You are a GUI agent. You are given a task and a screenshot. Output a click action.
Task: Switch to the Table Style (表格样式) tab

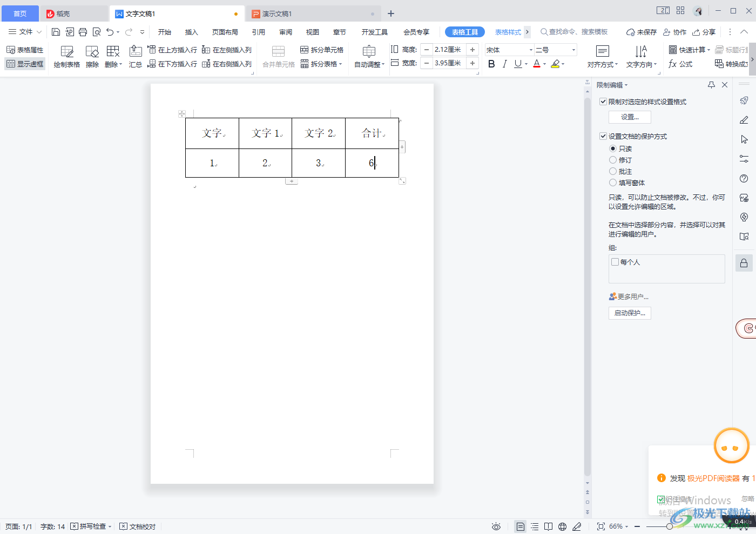pyautogui.click(x=508, y=32)
